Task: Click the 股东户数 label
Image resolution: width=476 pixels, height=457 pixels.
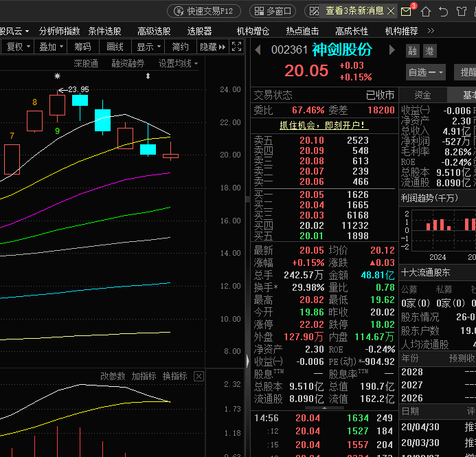Action: (420, 331)
